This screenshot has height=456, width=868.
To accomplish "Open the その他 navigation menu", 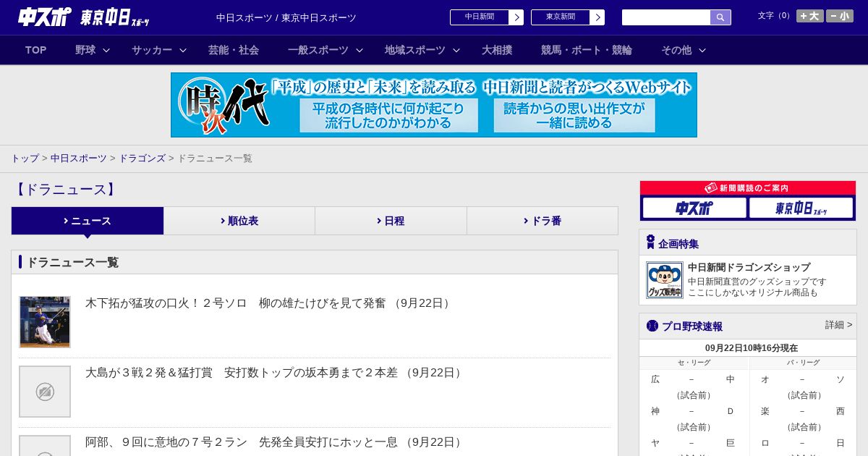I will pyautogui.click(x=676, y=50).
